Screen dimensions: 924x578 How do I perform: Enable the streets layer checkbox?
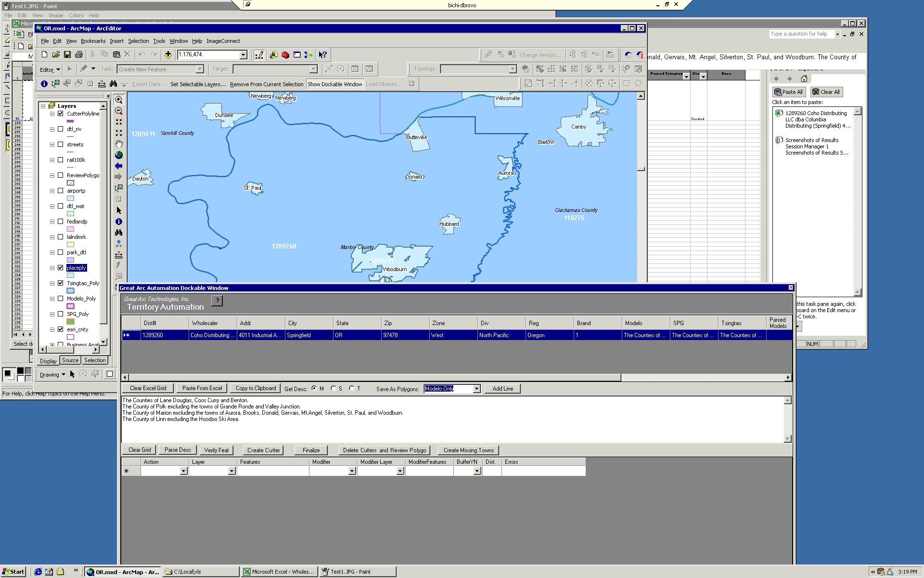point(61,144)
